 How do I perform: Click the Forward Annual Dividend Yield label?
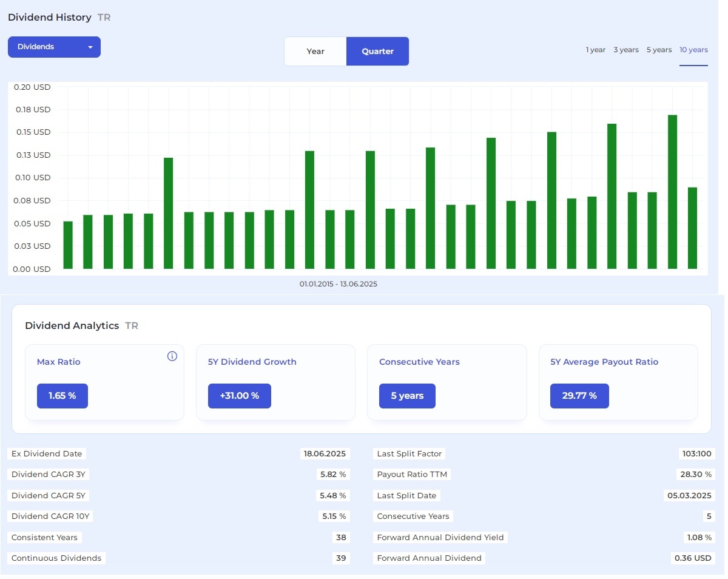coord(440,538)
